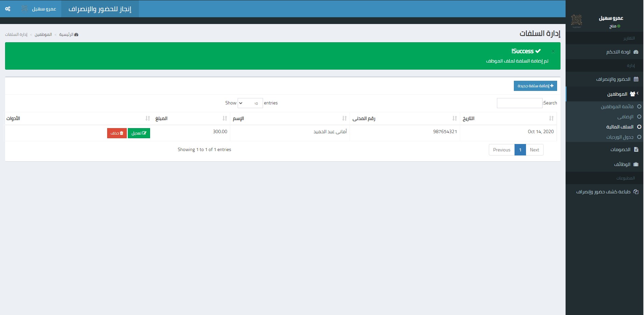644x315 pixels.
Task: Click the calendar icon beside الحضور والإنصراف
Action: pos(636,79)
